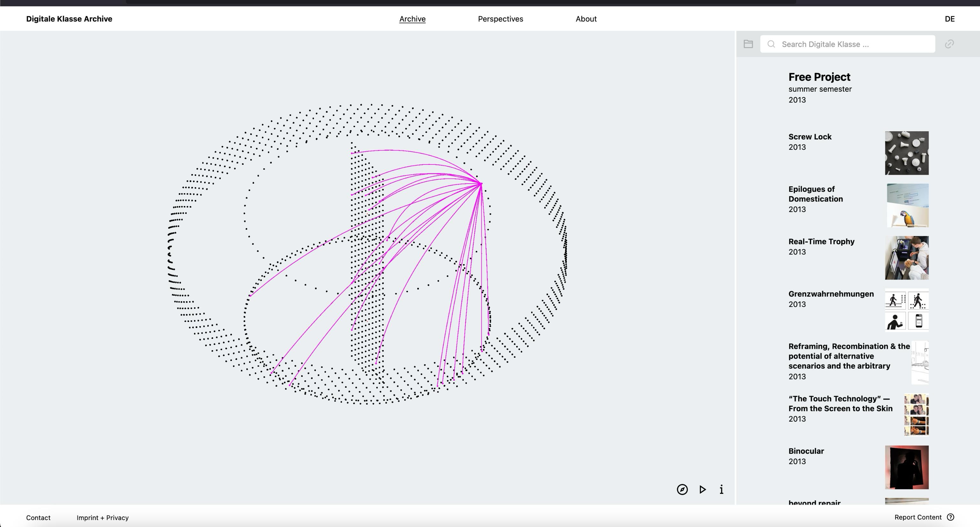Image resolution: width=980 pixels, height=527 pixels.
Task: Click the Contact footer link
Action: coord(38,517)
